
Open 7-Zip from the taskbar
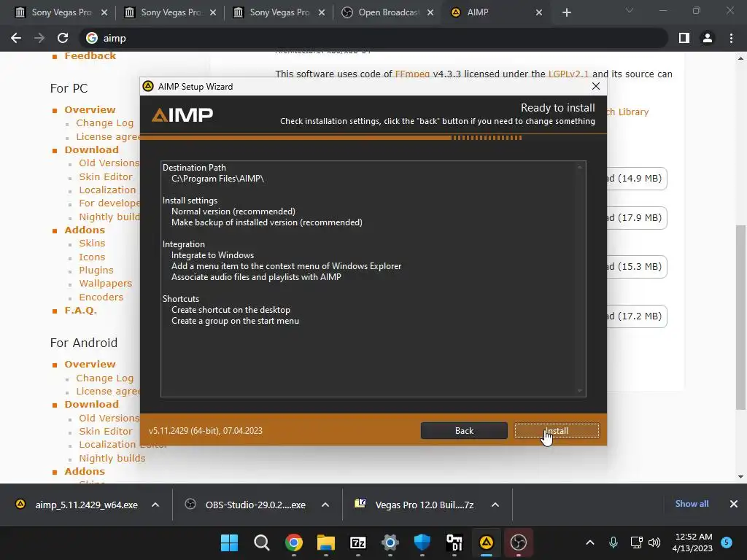pyautogui.click(x=357, y=542)
